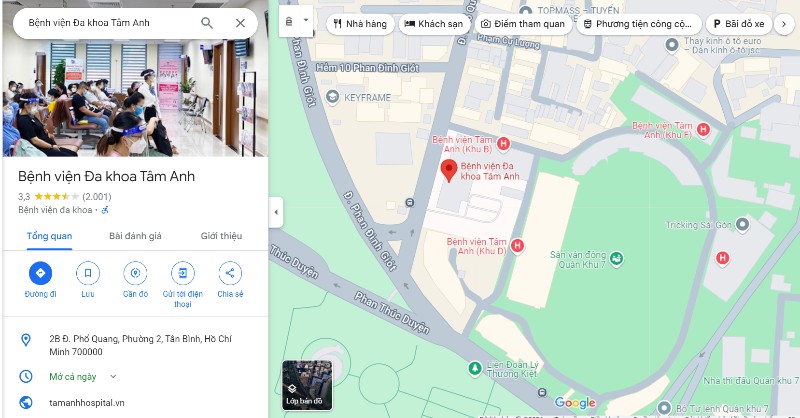Filter the map by Nhà hàng

click(x=360, y=24)
